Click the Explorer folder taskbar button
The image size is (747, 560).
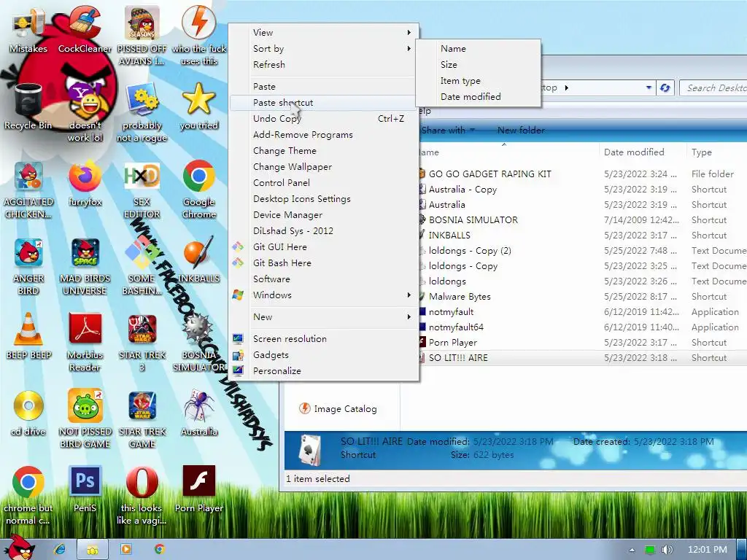point(93,550)
